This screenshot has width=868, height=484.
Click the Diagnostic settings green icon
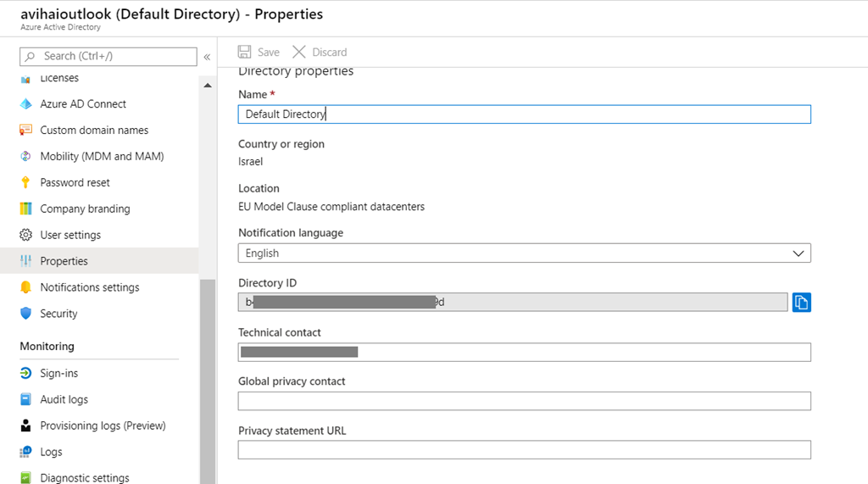25,477
